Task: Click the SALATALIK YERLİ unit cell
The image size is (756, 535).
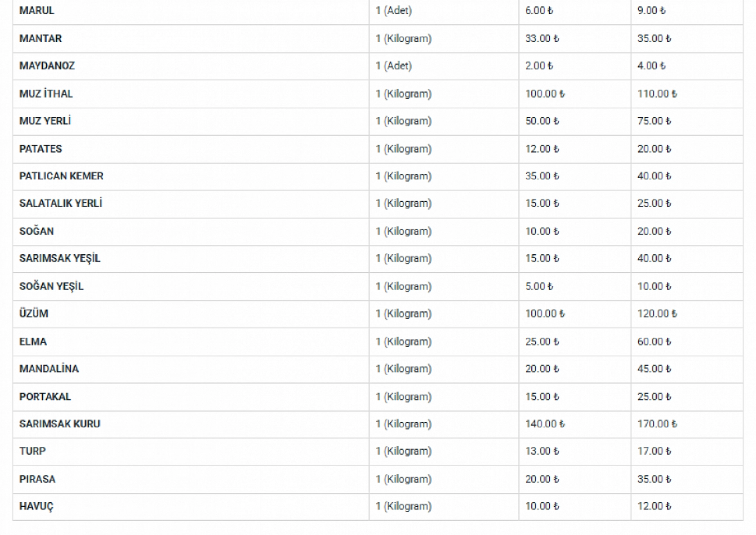Action: coord(403,203)
